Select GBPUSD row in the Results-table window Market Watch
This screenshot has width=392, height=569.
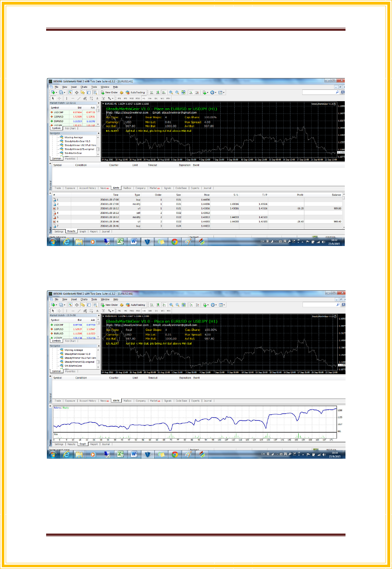click(73, 117)
